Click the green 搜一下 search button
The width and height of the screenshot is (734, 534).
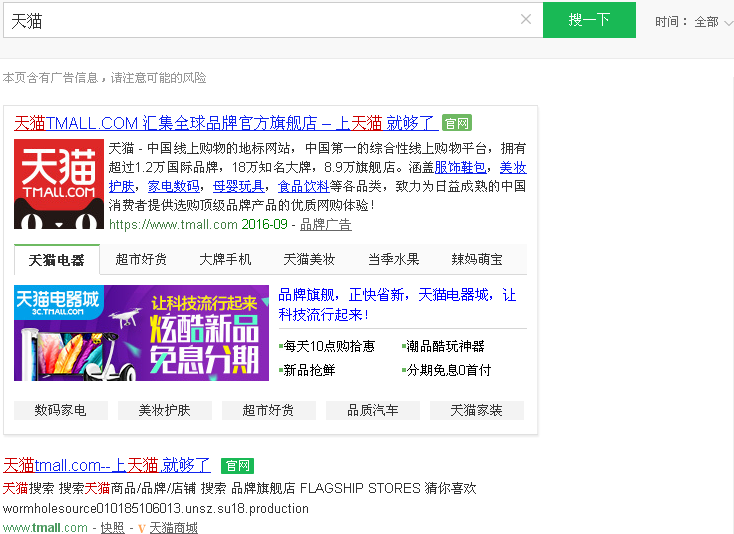(589, 20)
